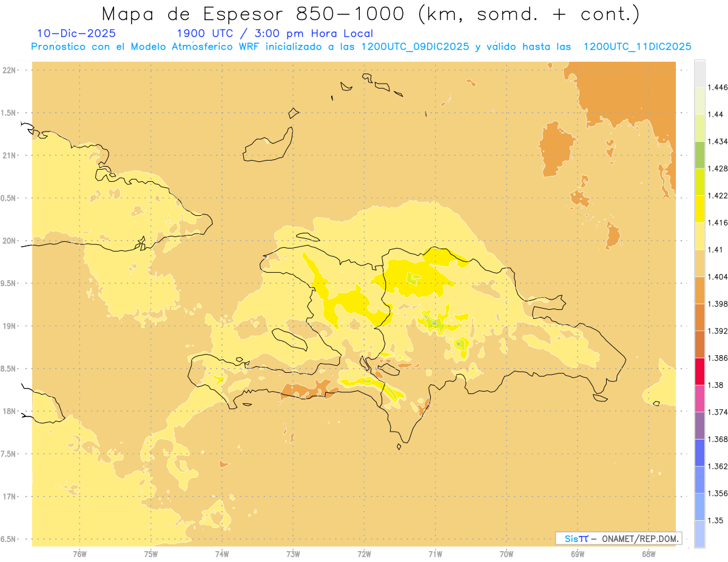This screenshot has height=562, width=728.
Task: Click the '70W' longitude label
Action: pyautogui.click(x=507, y=554)
